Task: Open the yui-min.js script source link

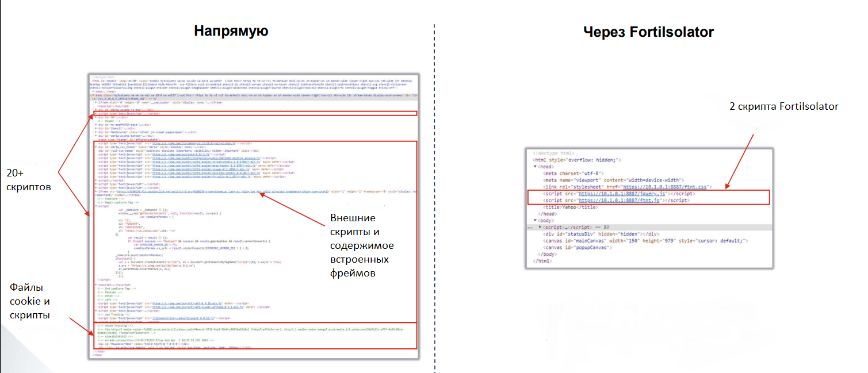Action: click(194, 143)
